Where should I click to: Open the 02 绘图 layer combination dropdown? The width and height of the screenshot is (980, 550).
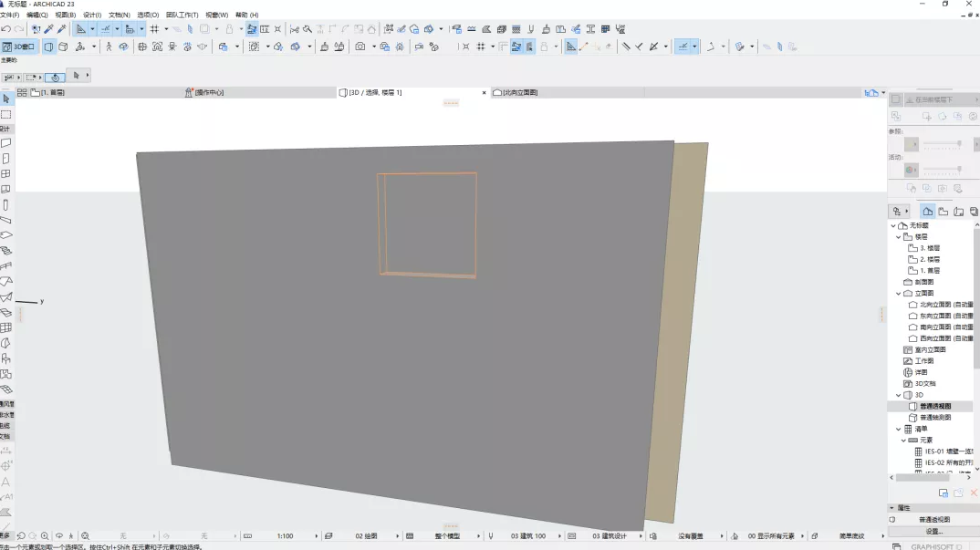367,536
